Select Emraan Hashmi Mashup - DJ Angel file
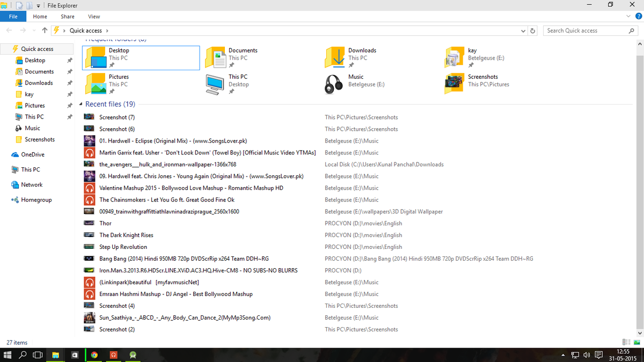 coord(175,294)
